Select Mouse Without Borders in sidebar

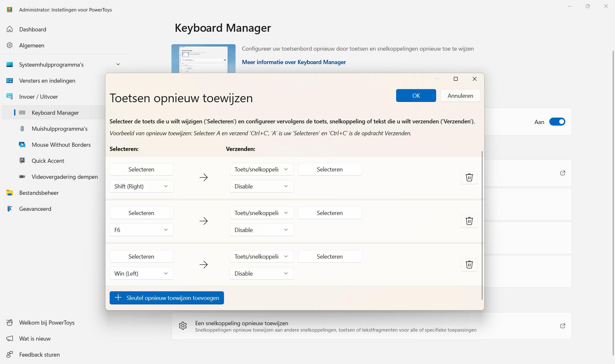point(61,145)
